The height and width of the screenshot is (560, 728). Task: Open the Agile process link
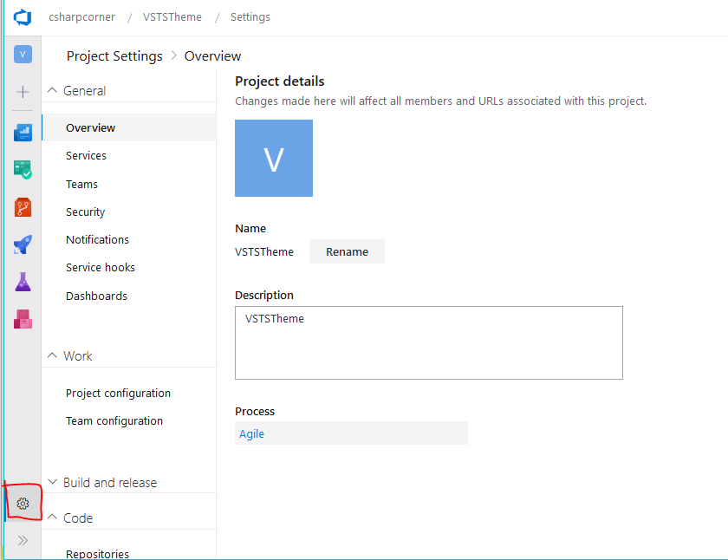[252, 433]
